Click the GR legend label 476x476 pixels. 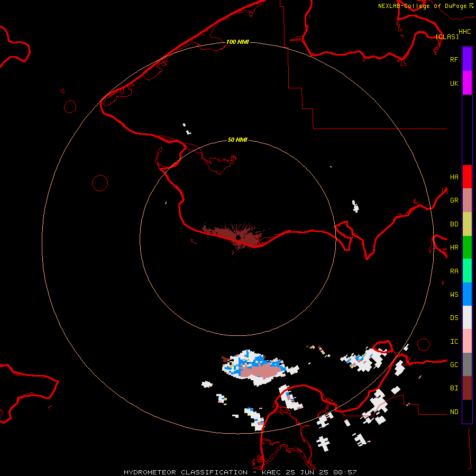(454, 200)
